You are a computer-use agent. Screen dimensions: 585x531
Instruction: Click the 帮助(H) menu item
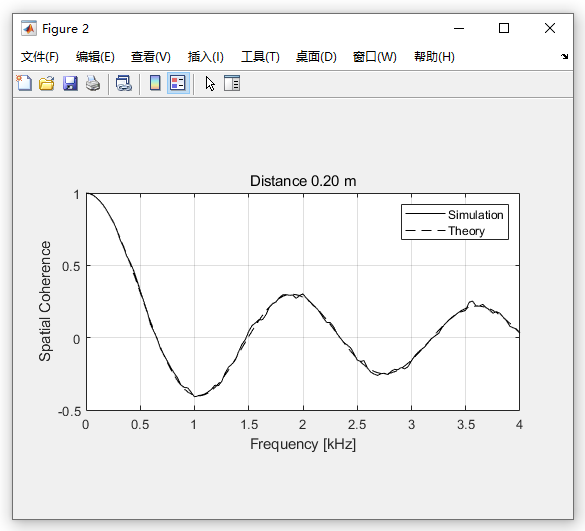[x=434, y=57]
